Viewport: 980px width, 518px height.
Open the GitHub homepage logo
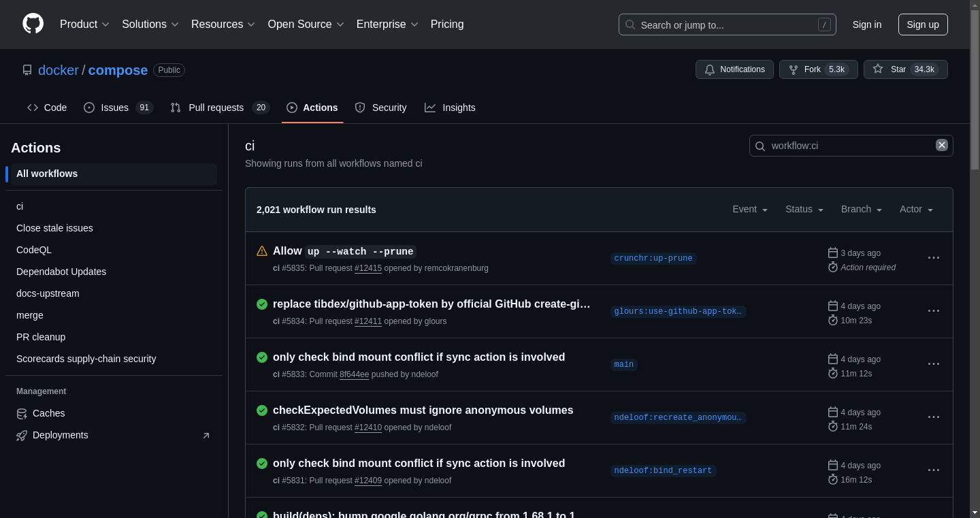(33, 24)
